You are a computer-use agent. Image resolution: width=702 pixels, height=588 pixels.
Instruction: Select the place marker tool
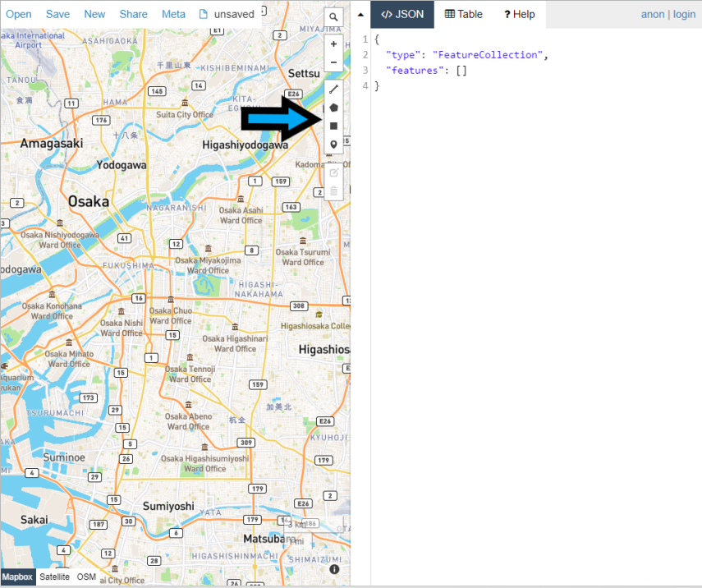(333, 144)
